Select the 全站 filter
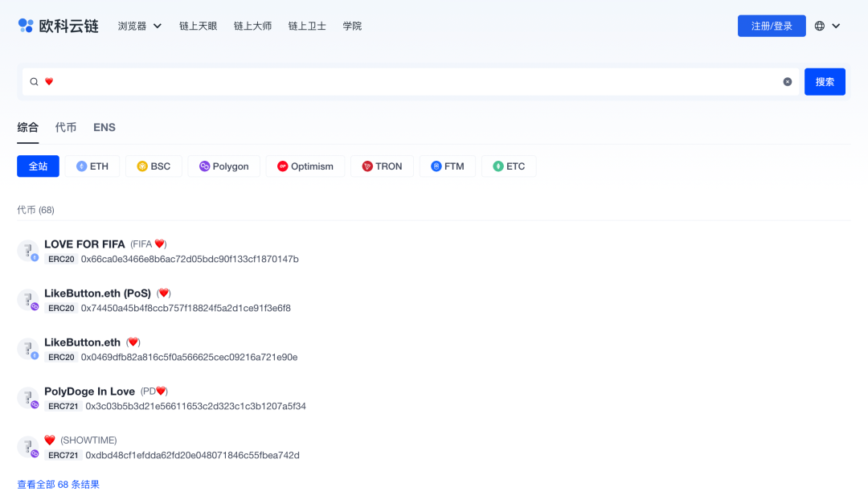Image resolution: width=868 pixels, height=500 pixels. [39, 166]
